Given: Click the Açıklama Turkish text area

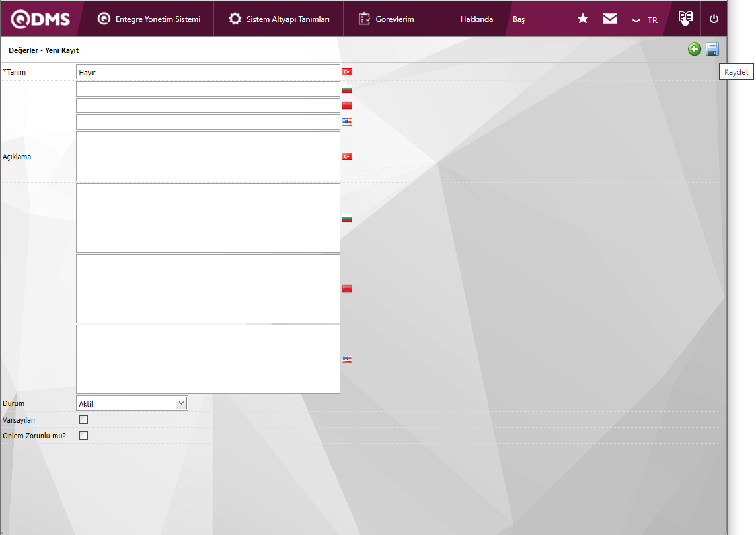Looking at the screenshot, I should (x=208, y=156).
